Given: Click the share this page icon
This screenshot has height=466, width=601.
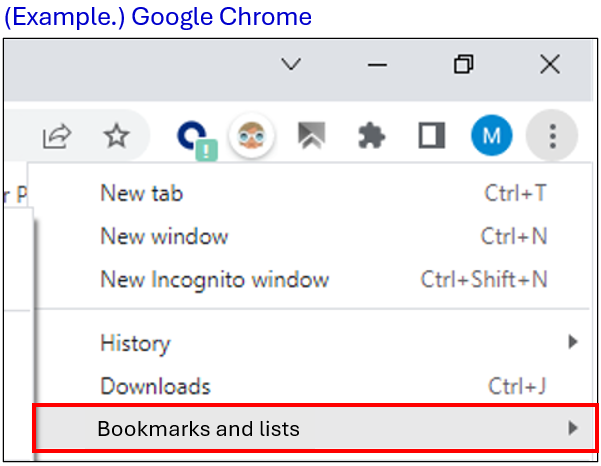Looking at the screenshot, I should tap(58, 137).
